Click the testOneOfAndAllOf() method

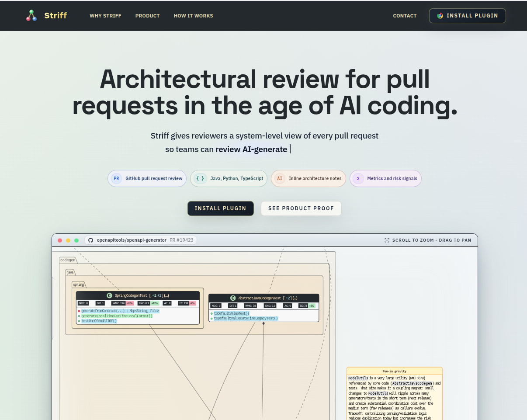point(99,321)
